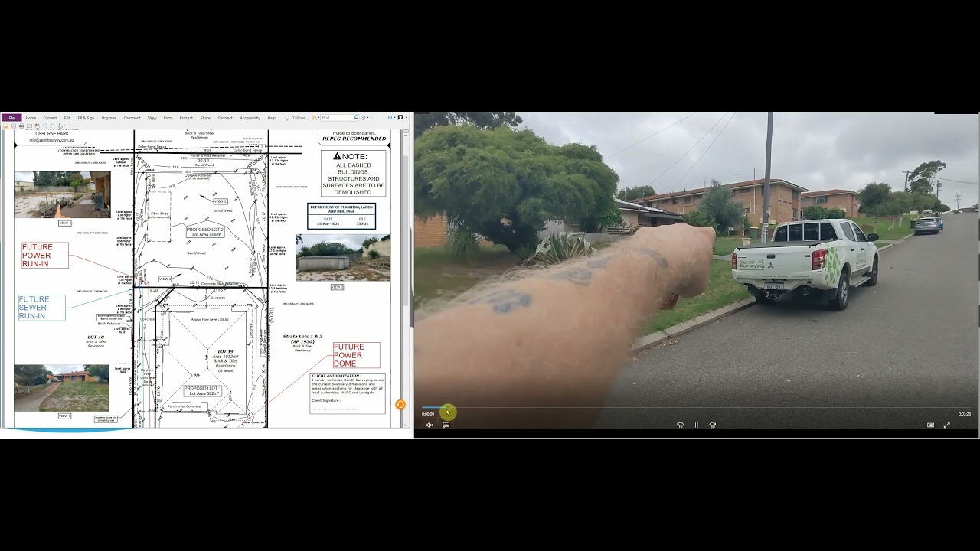Viewport: 980px width, 551px height.
Task: Expand the quick access toolbar customize arrow
Action: [x=70, y=126]
